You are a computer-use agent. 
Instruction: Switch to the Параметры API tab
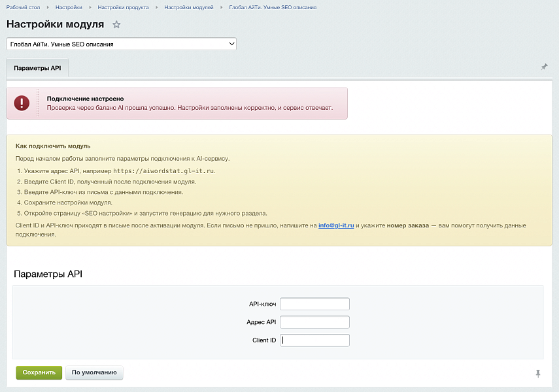click(37, 68)
